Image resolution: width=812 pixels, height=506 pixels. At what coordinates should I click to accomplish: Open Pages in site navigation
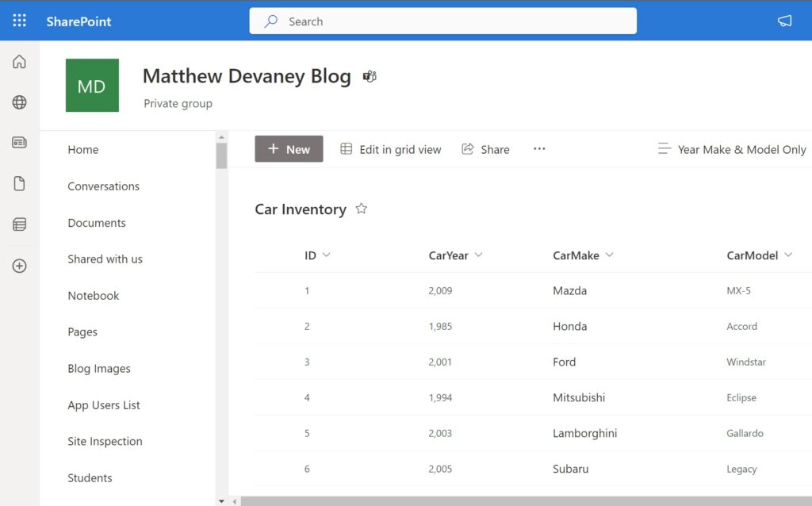[82, 332]
